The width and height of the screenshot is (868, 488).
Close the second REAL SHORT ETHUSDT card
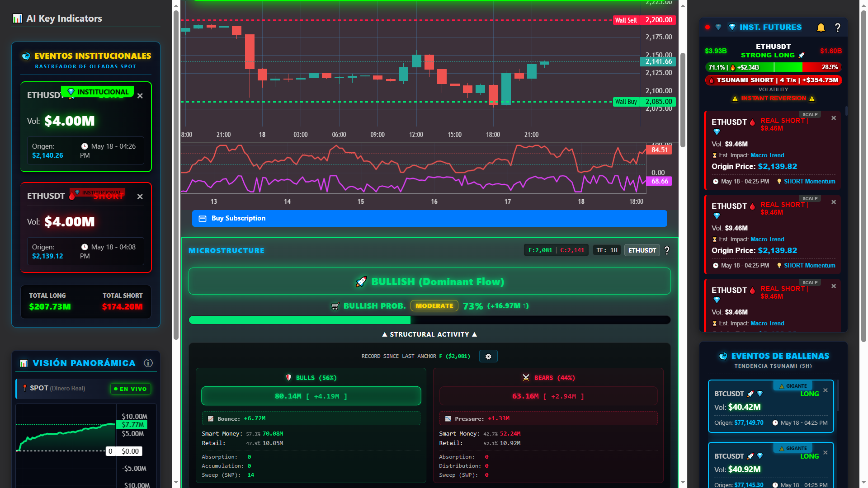[x=834, y=202]
